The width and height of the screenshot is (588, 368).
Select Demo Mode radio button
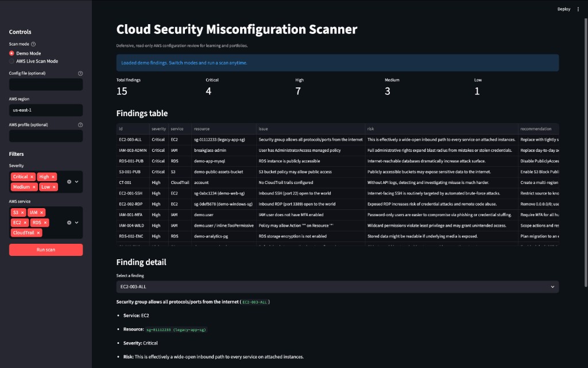point(11,53)
